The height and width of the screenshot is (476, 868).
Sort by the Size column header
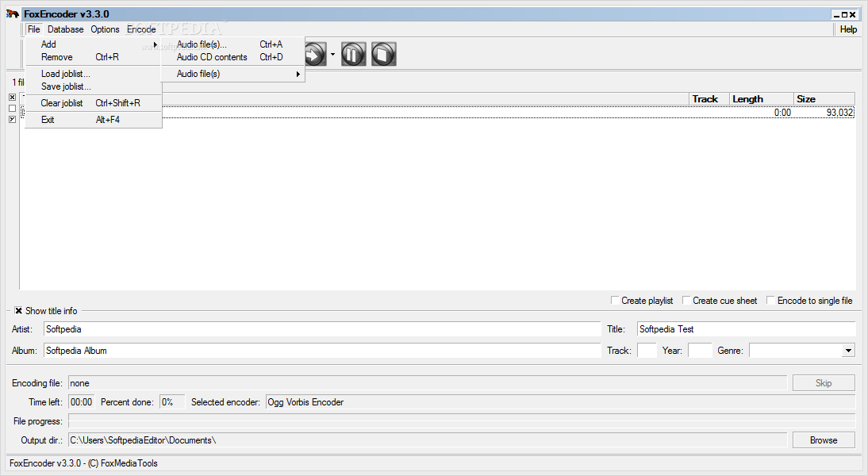tap(824, 99)
